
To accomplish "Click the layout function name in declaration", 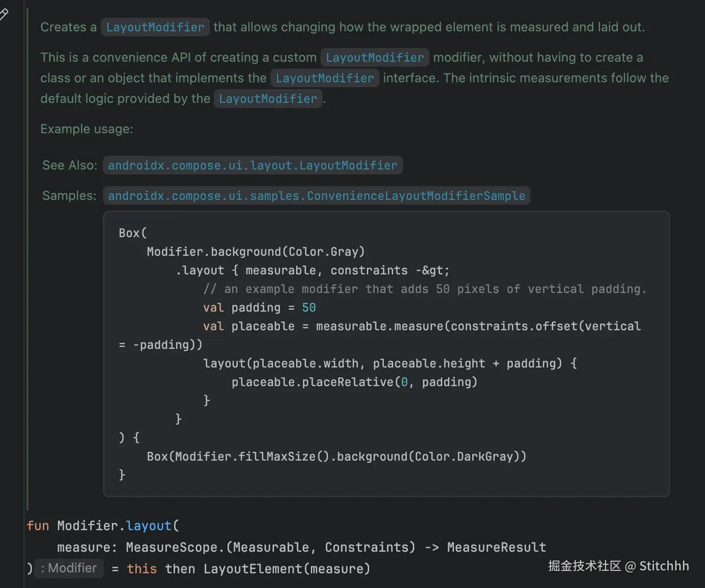I will click(149, 526).
